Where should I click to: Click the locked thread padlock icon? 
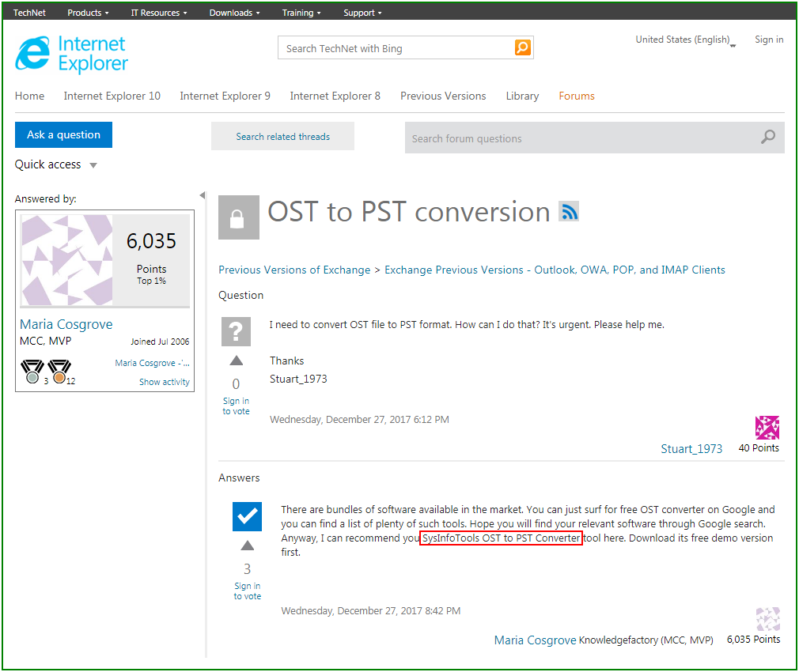238,217
